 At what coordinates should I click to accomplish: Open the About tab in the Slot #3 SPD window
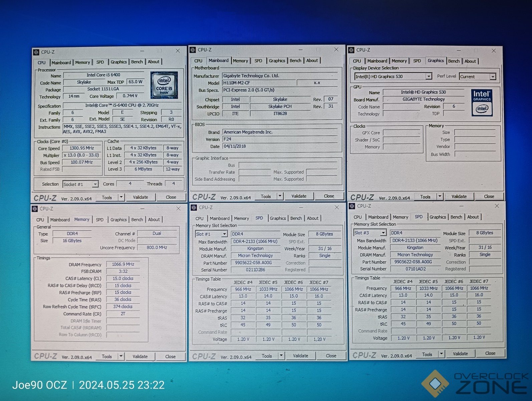point(473,217)
